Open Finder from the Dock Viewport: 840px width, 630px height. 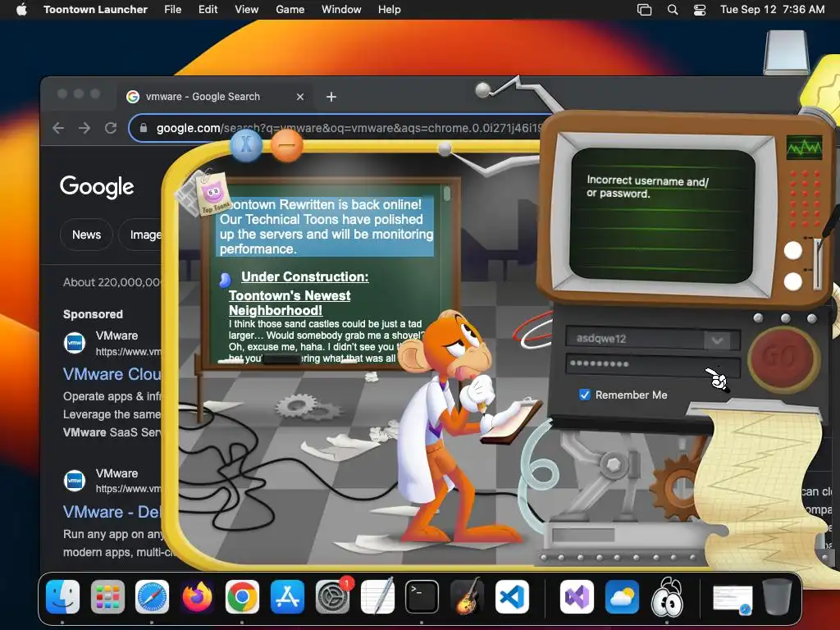(x=62, y=597)
